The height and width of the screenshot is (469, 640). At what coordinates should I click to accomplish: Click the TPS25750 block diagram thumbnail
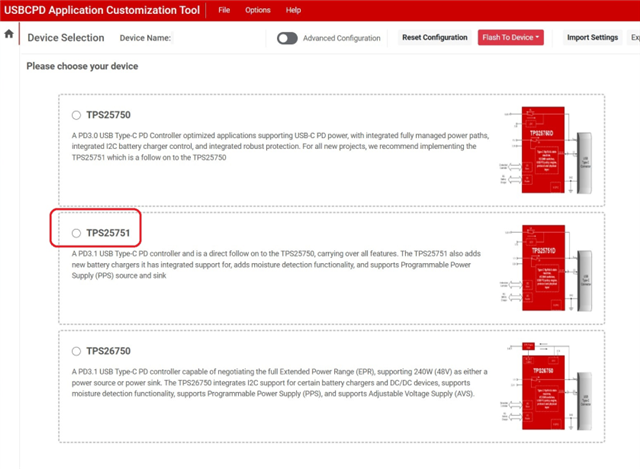pyautogui.click(x=546, y=150)
